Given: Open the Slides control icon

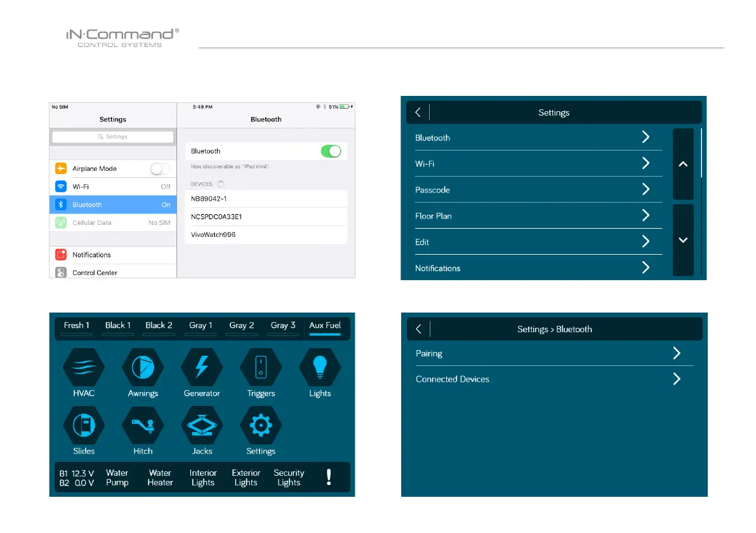Looking at the screenshot, I should click(83, 426).
